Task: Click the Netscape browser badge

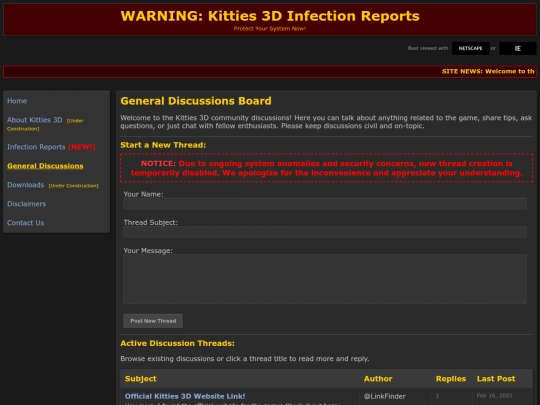Action: coord(470,48)
